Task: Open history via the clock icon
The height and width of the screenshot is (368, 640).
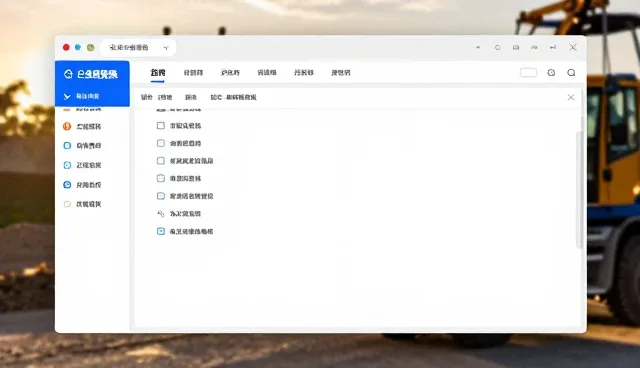Action: [551, 73]
